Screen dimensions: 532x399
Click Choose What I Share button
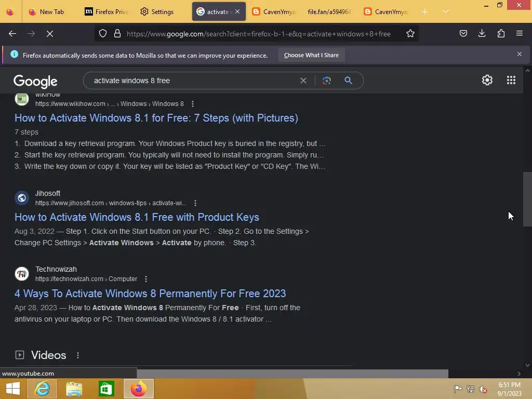(311, 55)
